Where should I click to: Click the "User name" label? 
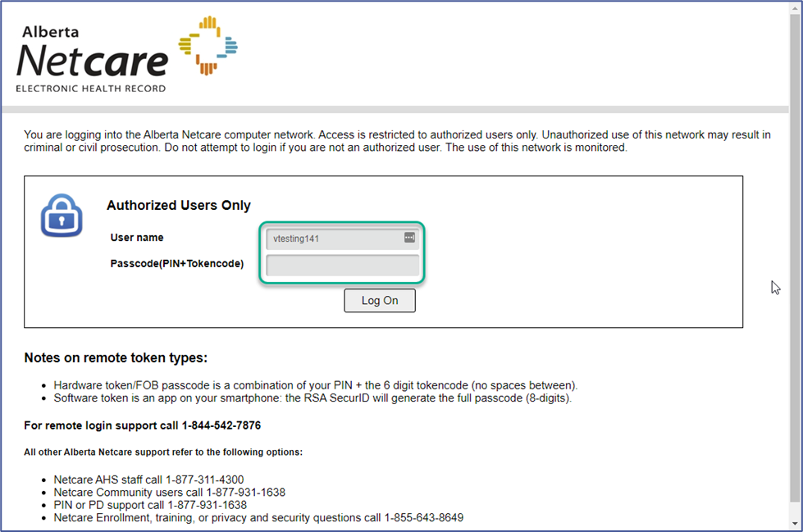pos(137,238)
